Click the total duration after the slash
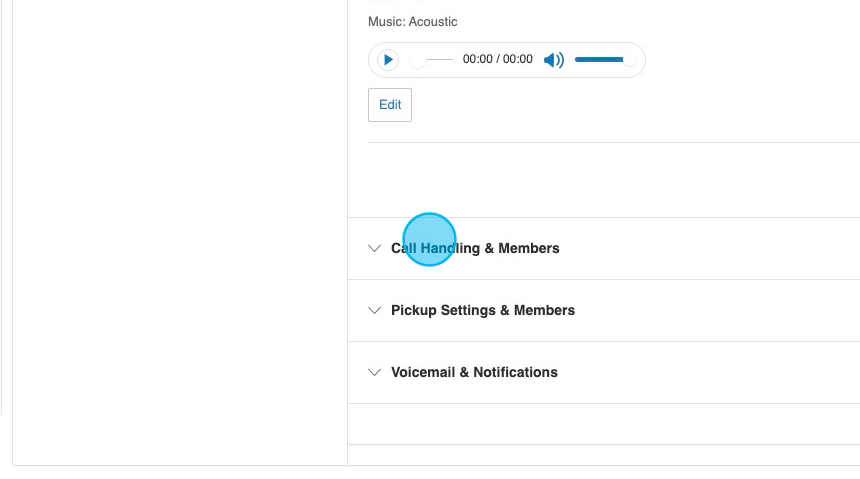This screenshot has height=479, width=860. 518,60
